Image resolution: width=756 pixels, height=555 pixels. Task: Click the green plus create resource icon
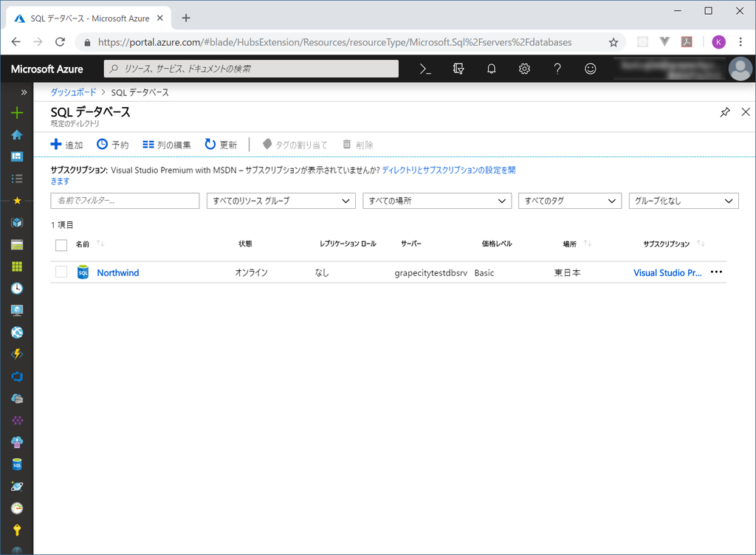click(17, 113)
